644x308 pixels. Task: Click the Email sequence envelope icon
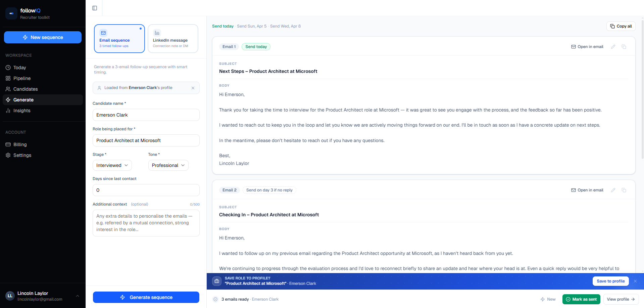pos(103,33)
